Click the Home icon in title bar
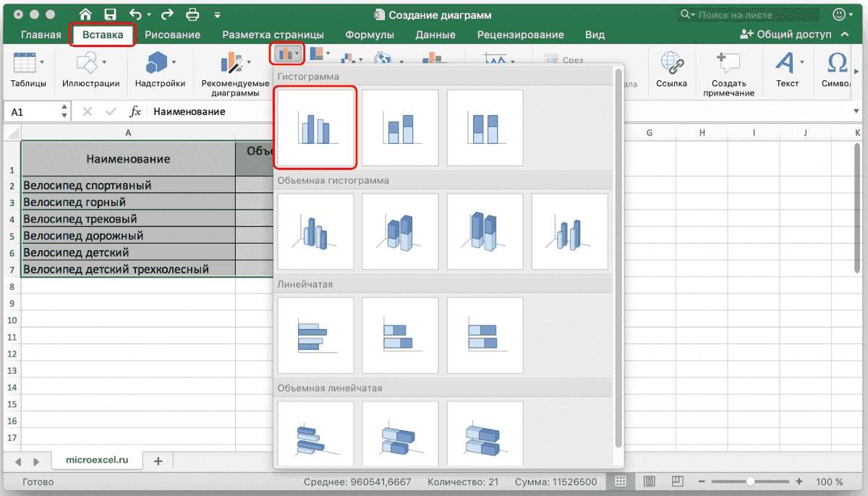 (x=85, y=14)
